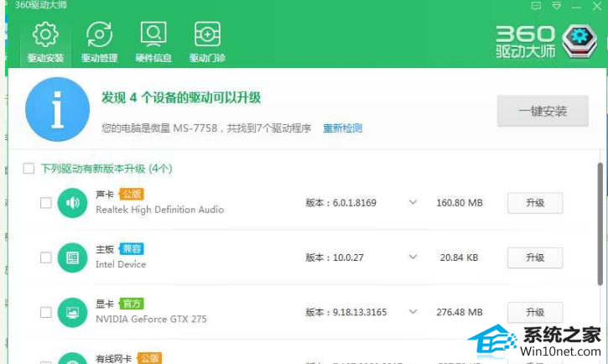Click the blue 兼容 badge on 主板
Screen dimensions: 608x364
click(x=132, y=249)
